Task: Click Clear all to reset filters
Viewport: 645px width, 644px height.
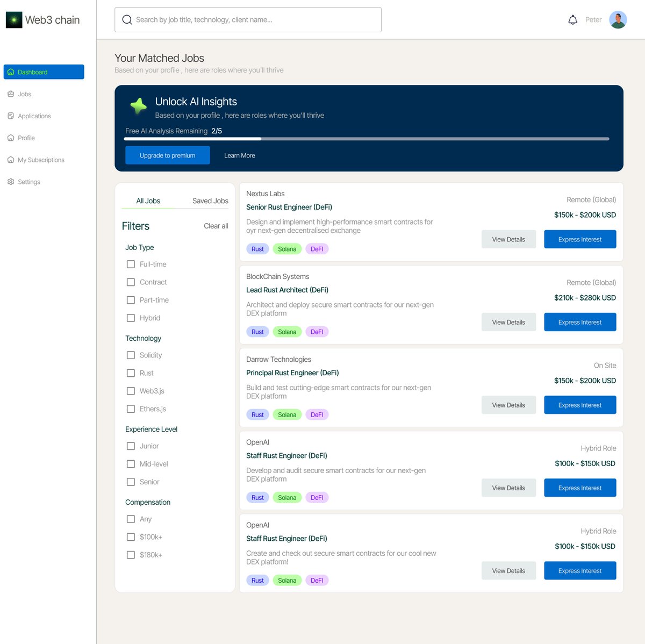Action: [216, 226]
